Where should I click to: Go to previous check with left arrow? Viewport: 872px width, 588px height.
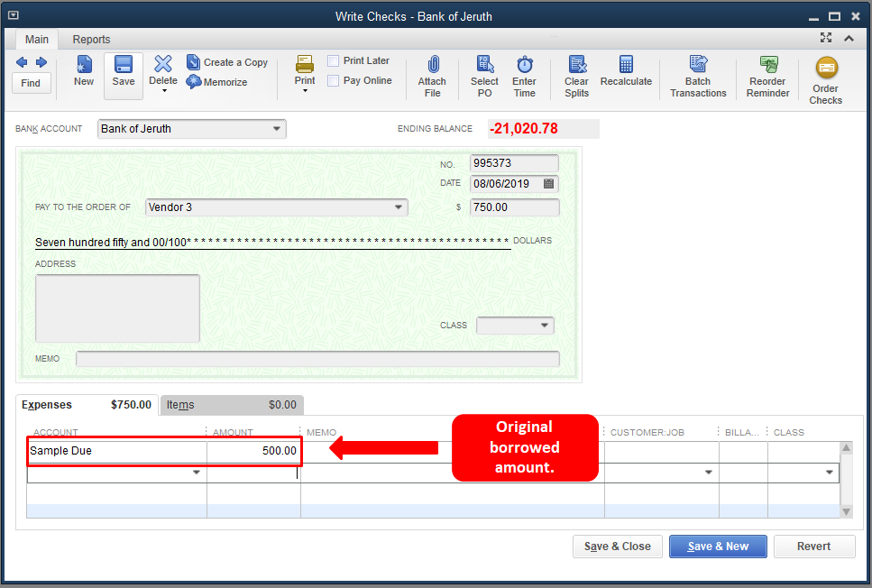click(x=22, y=61)
